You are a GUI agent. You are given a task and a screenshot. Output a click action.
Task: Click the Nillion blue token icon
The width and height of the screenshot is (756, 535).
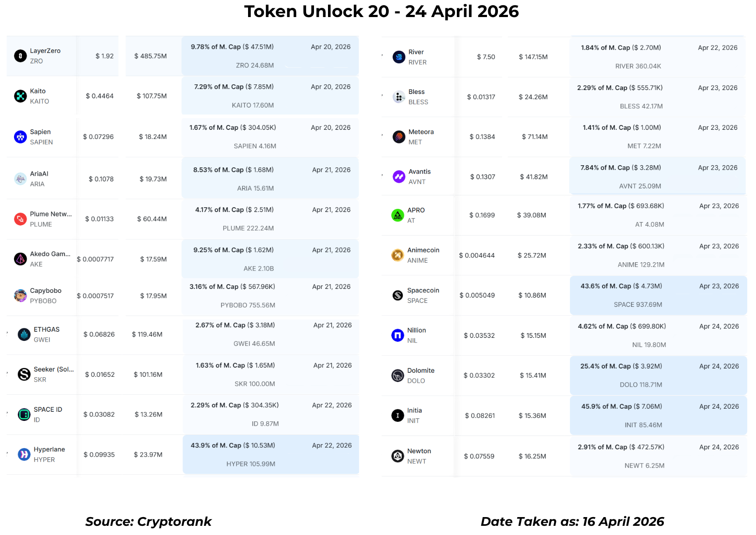tap(397, 335)
